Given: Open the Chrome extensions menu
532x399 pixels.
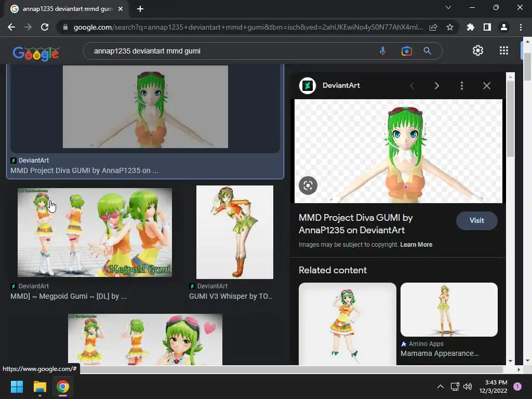Looking at the screenshot, I should pyautogui.click(x=471, y=27).
